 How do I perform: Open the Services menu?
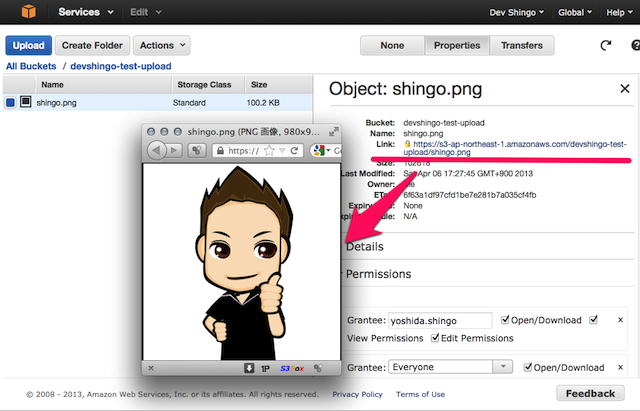[86, 12]
